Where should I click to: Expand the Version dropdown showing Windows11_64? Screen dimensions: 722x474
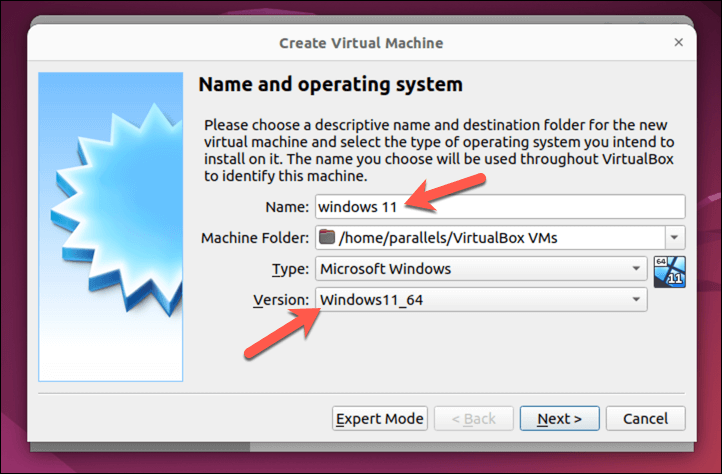(x=481, y=300)
